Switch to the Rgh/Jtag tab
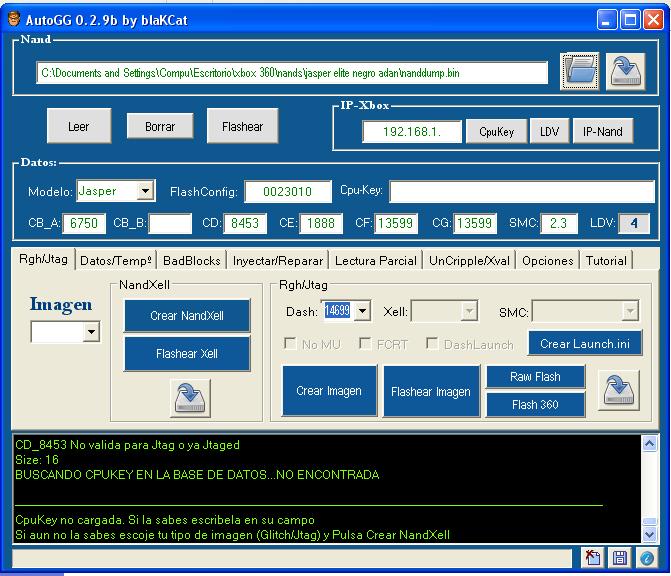 click(x=43, y=259)
